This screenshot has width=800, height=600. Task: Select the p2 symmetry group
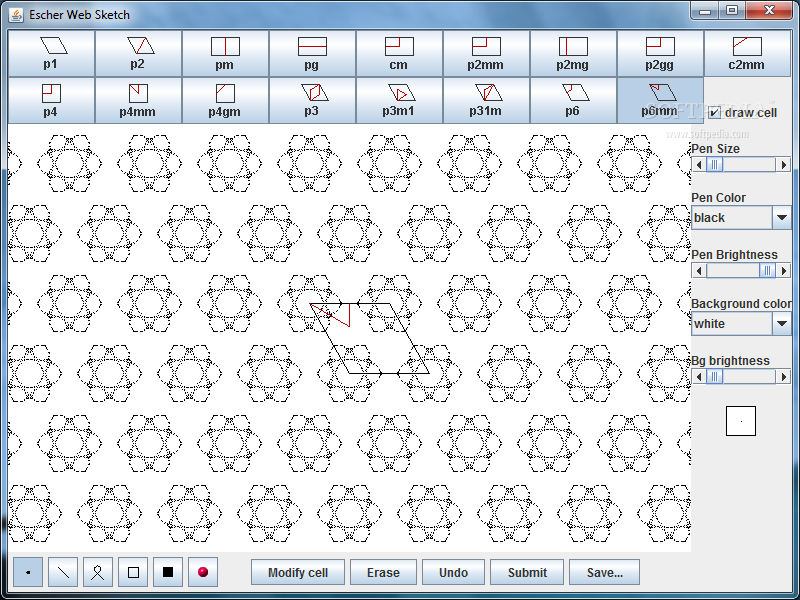point(139,54)
